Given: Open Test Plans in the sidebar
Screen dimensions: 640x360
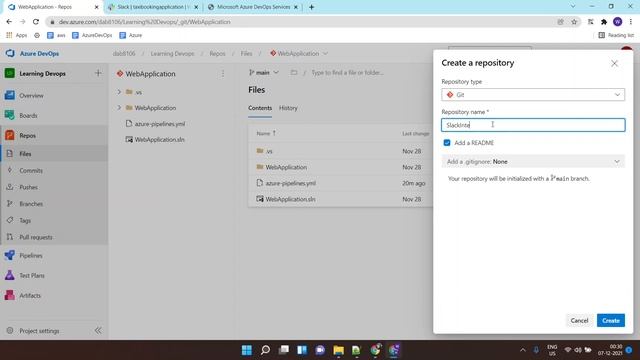Looking at the screenshot, I should tap(32, 276).
